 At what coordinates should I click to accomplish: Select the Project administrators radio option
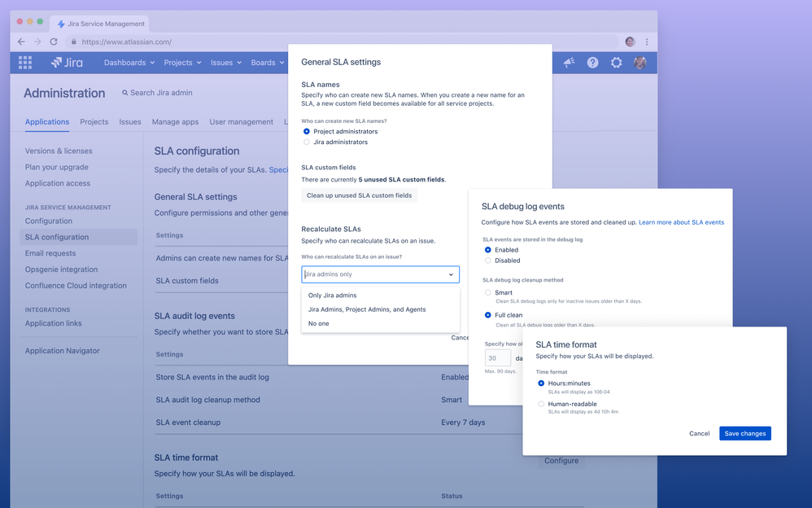click(x=307, y=132)
